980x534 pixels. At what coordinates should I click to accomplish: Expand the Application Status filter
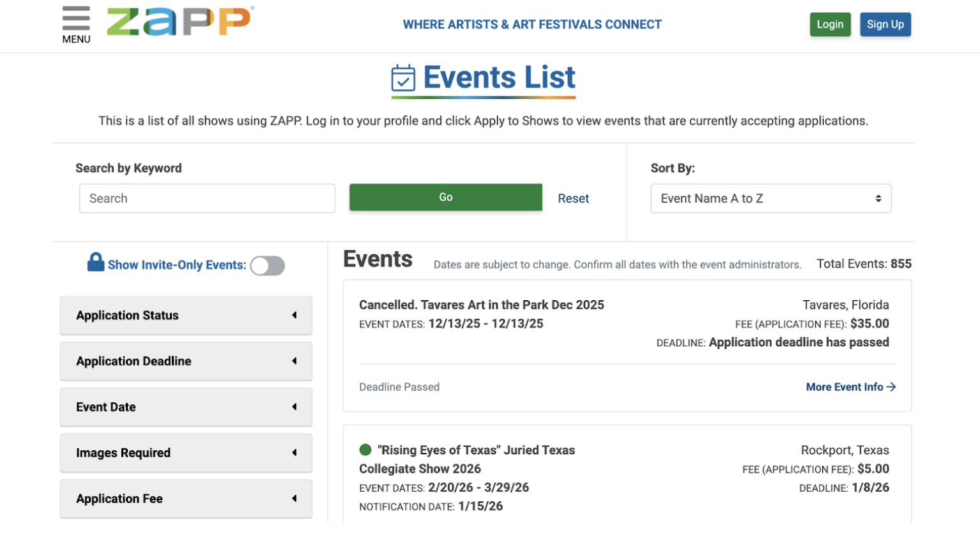click(x=186, y=315)
